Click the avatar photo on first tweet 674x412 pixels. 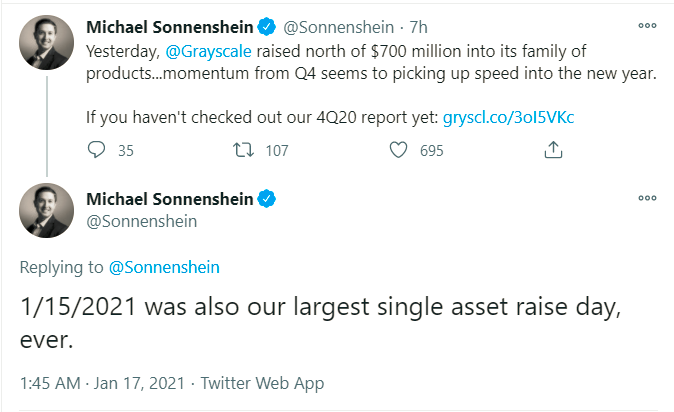click(47, 43)
